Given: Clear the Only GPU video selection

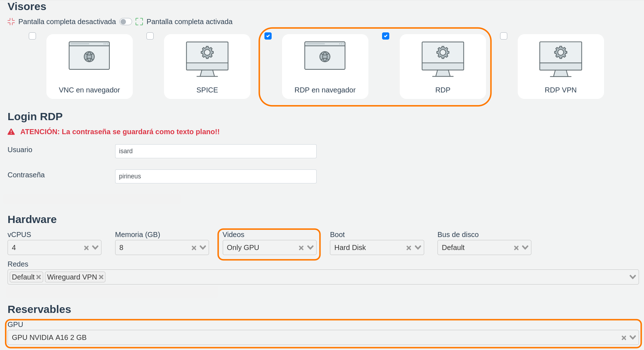Looking at the screenshot, I should point(301,248).
